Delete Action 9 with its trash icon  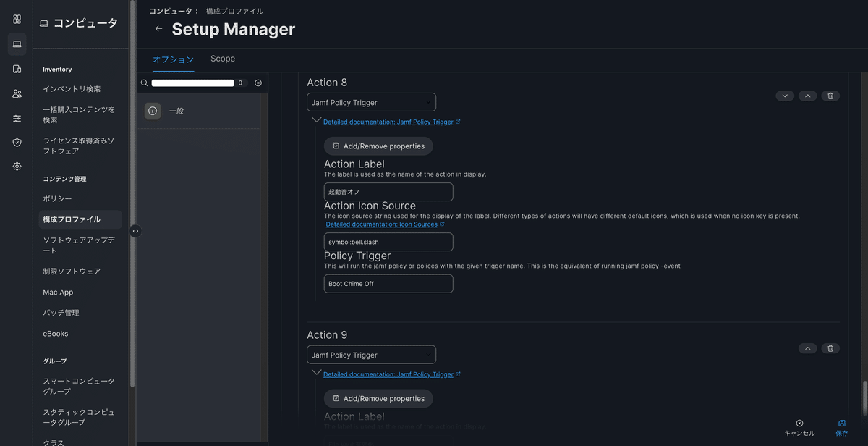coord(830,348)
